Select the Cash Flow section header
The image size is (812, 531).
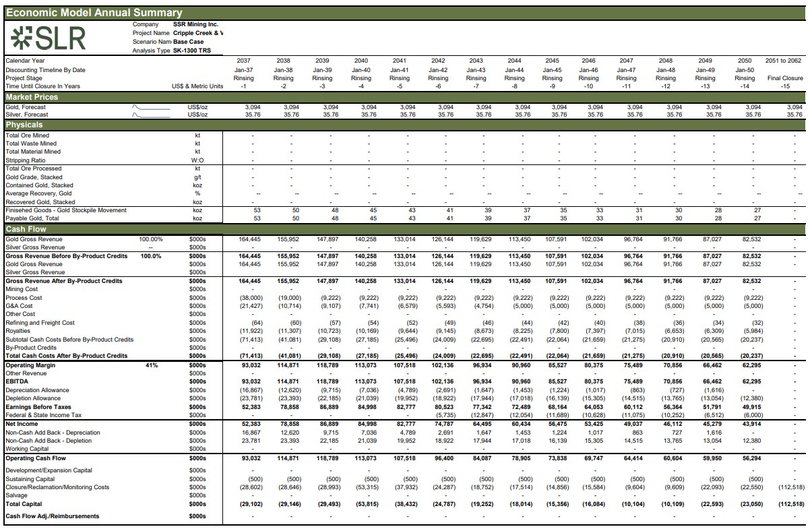25,229
